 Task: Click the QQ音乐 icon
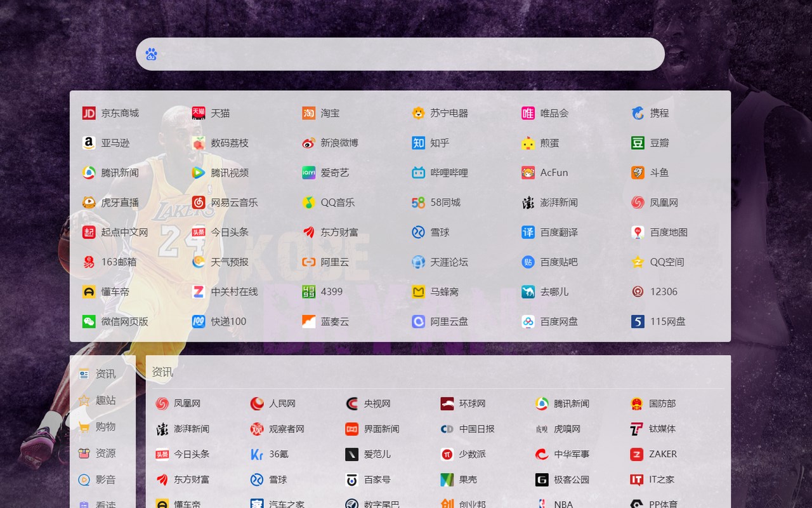point(308,203)
